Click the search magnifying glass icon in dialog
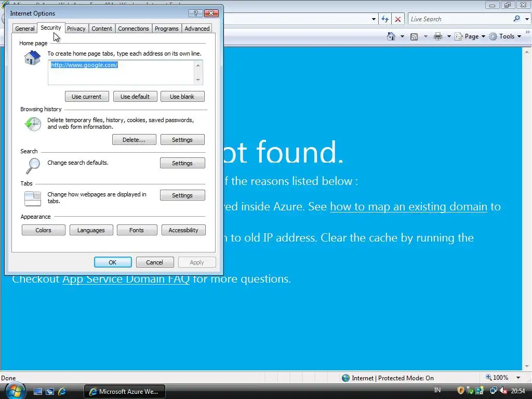Image resolution: width=532 pixels, height=399 pixels. pyautogui.click(x=33, y=166)
